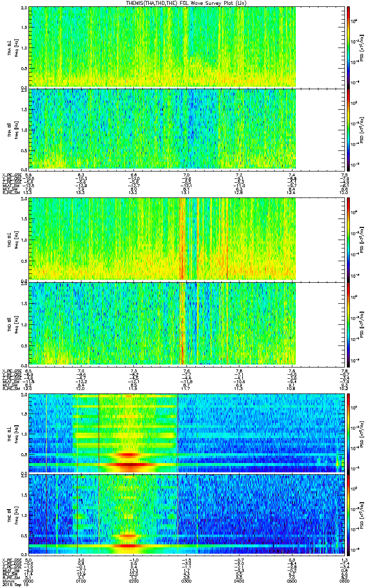The width and height of the screenshot is (368, 588).
Task: Click the THA B-perpendicular color bar
Action: point(348,47)
